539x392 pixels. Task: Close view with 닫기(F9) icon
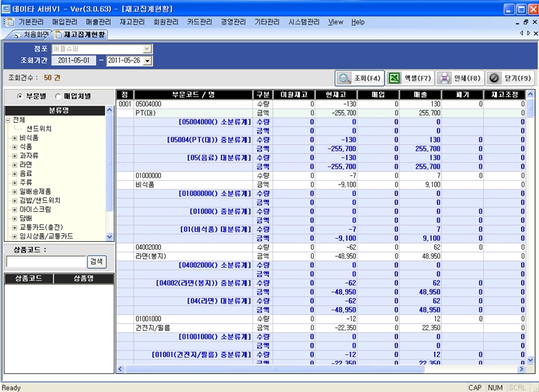[x=494, y=78]
